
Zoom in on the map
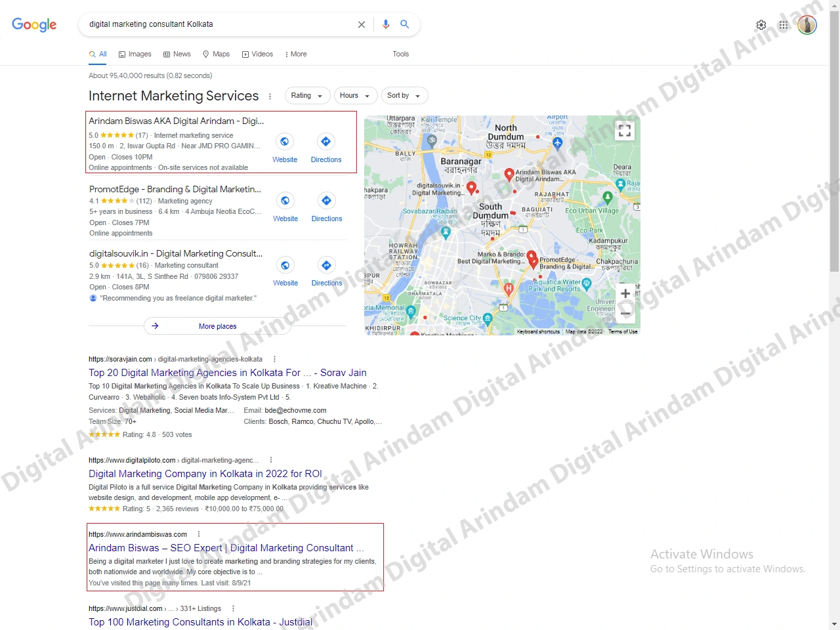(625, 293)
